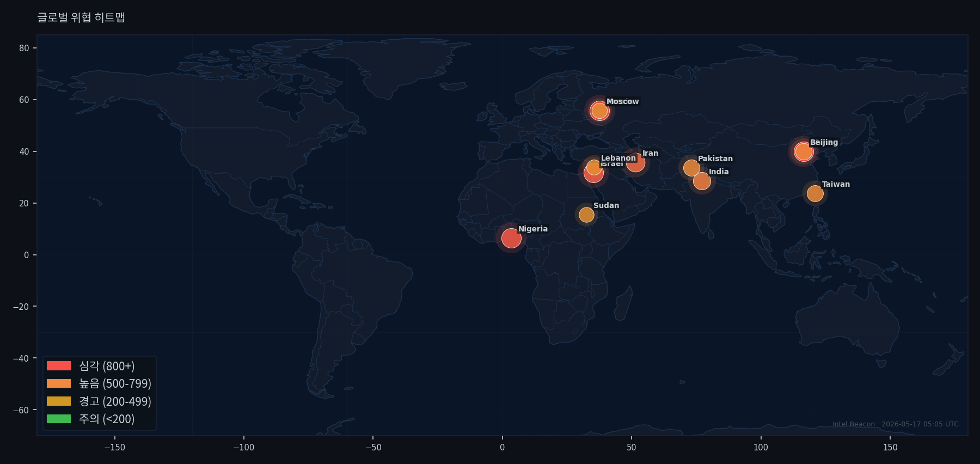Click the 글로벌 위협 히트맵 title
The height and width of the screenshot is (464, 980).
tap(81, 17)
